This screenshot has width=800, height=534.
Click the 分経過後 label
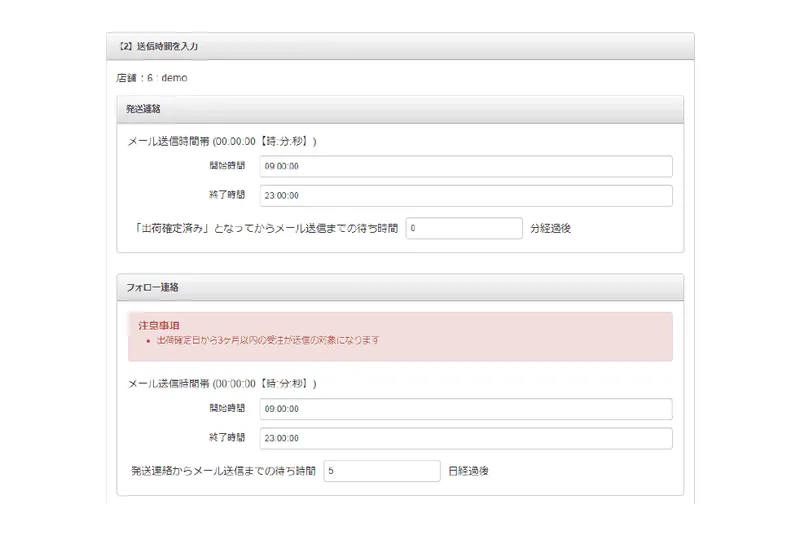click(x=550, y=228)
